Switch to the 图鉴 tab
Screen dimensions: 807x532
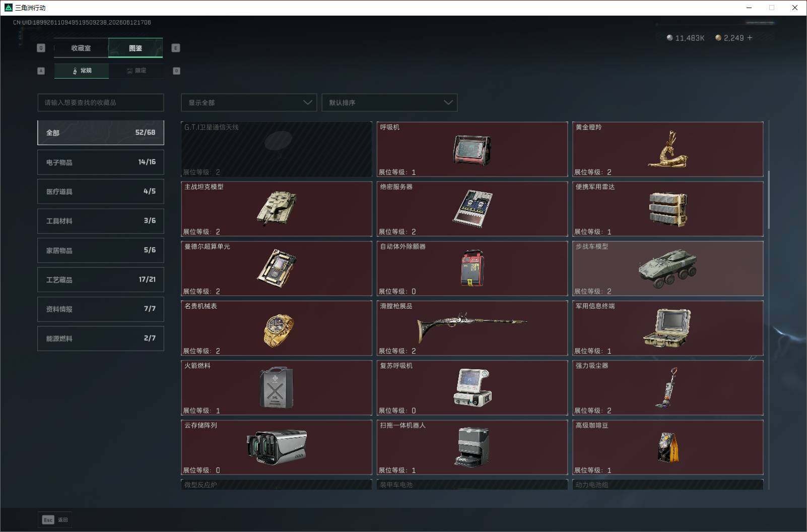click(x=136, y=48)
